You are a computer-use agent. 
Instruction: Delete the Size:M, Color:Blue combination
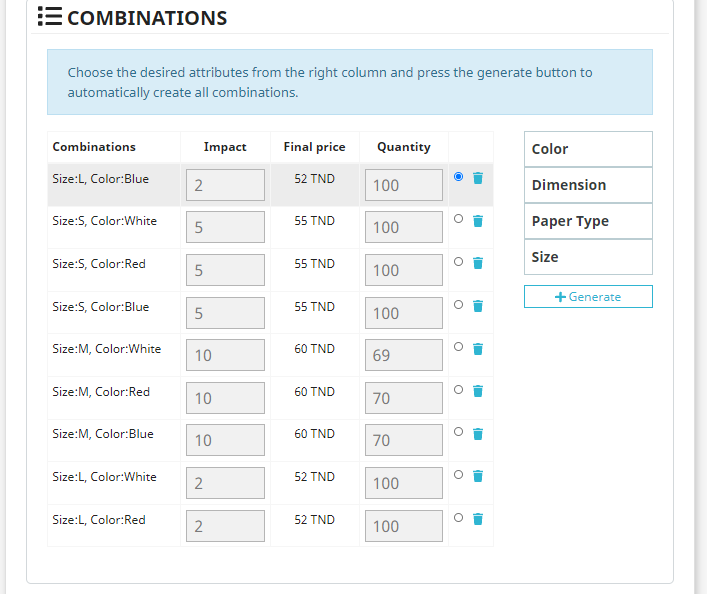coord(478,433)
